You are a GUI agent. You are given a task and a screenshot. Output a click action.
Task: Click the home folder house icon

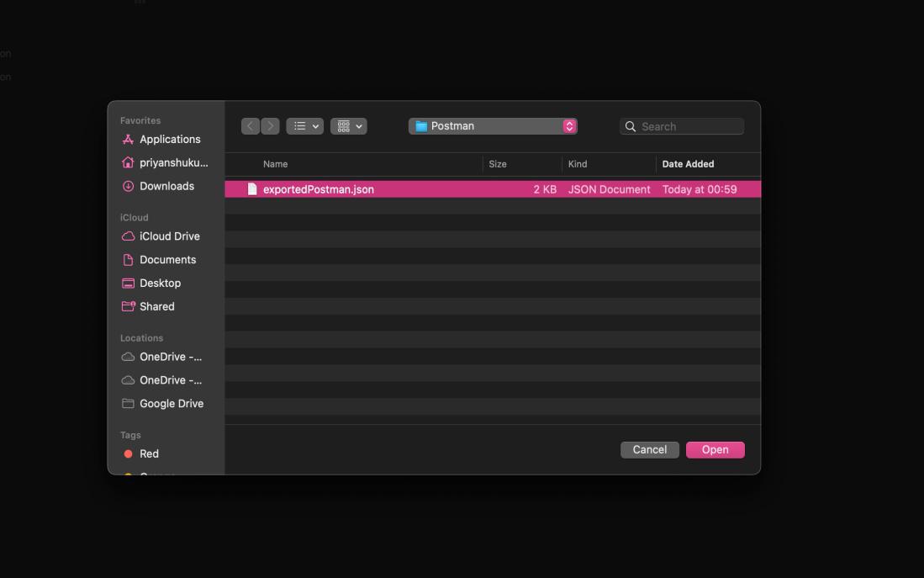coord(128,162)
